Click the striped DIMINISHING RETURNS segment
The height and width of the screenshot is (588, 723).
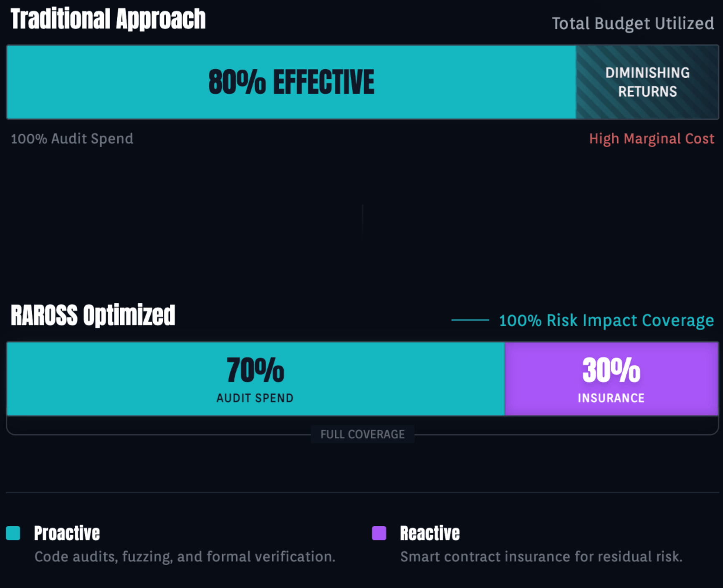[x=647, y=82]
